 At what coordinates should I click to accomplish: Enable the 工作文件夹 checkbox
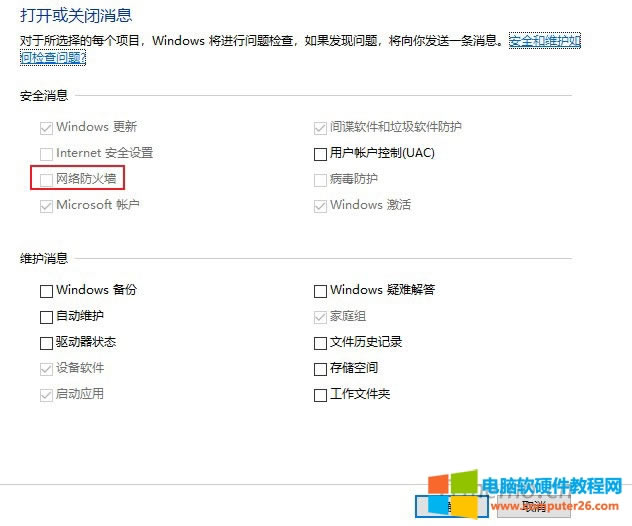(320, 395)
